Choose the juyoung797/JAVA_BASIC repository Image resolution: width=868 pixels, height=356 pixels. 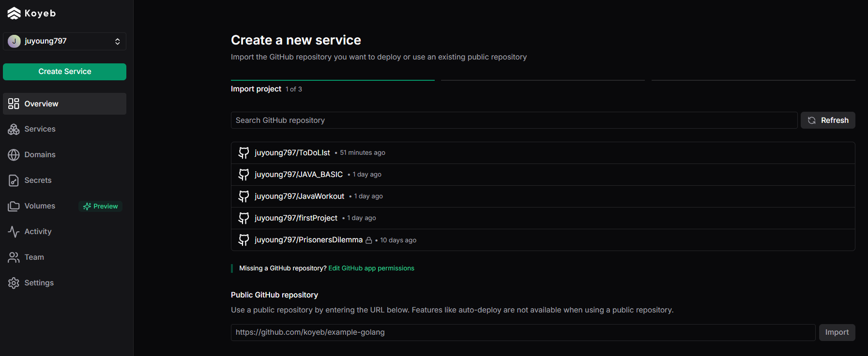[543, 175]
